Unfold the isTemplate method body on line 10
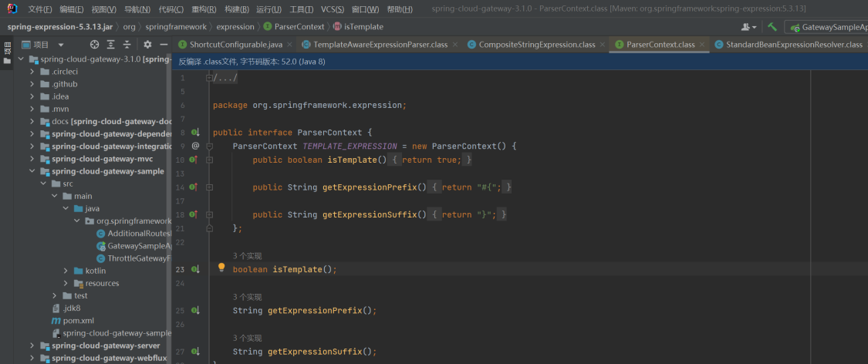 pos(209,160)
